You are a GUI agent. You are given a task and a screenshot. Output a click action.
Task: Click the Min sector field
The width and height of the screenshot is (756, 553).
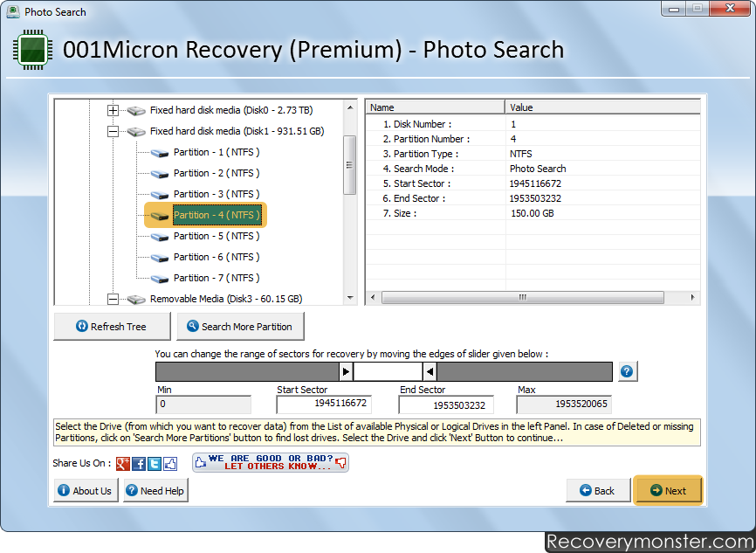[203, 404]
